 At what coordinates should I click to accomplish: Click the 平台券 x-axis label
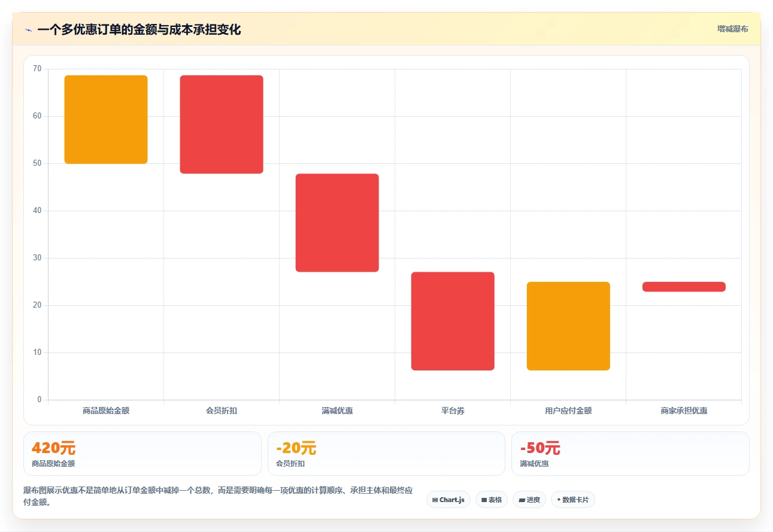(x=453, y=411)
